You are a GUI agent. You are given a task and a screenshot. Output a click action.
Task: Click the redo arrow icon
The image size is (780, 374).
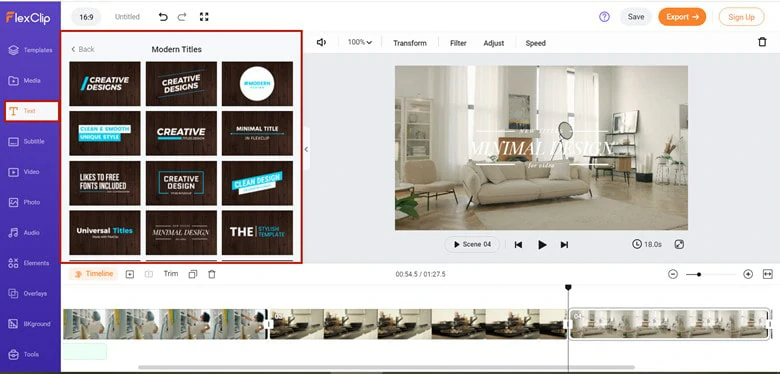coord(182,17)
